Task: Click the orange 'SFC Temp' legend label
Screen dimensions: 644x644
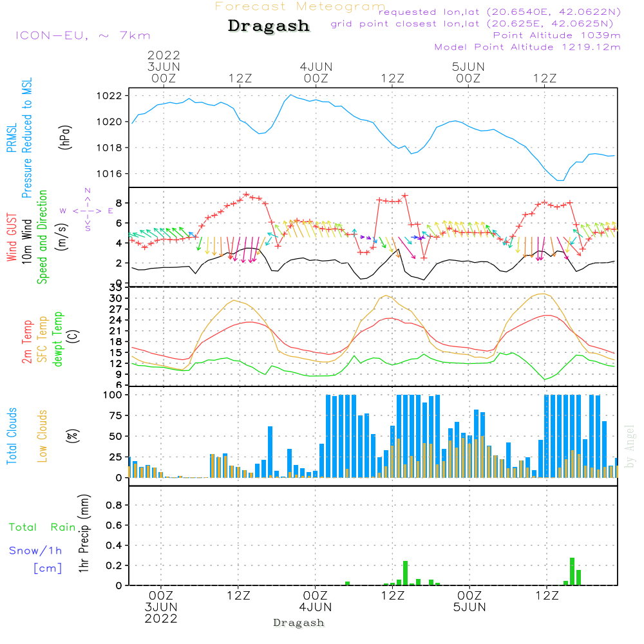Action: click(x=42, y=339)
